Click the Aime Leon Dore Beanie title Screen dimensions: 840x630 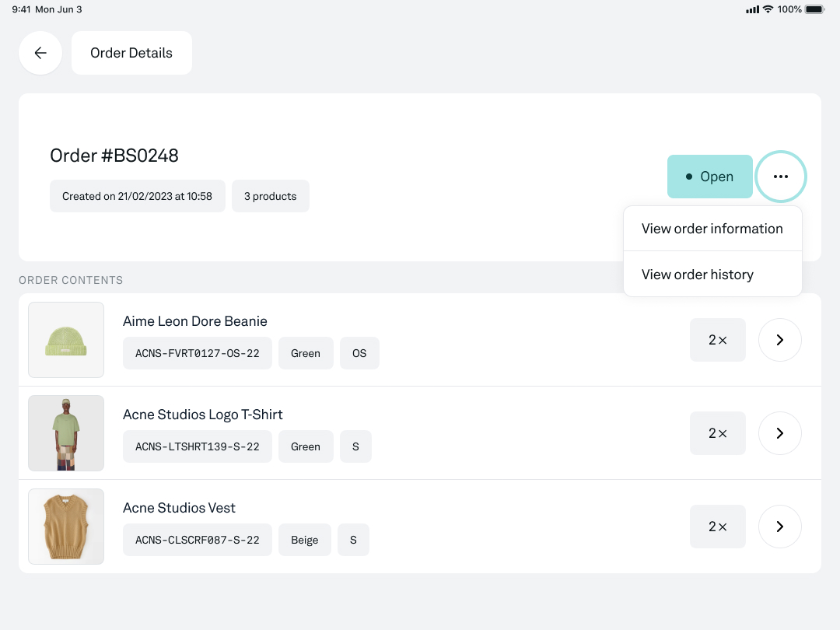click(195, 321)
